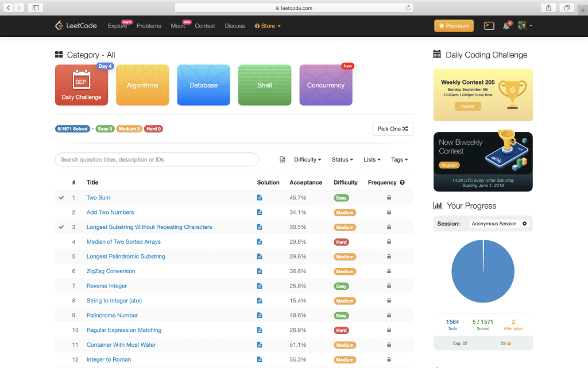Open solution icon for Reverse Integer
Screen dimensions: 588x368
coord(260,286)
